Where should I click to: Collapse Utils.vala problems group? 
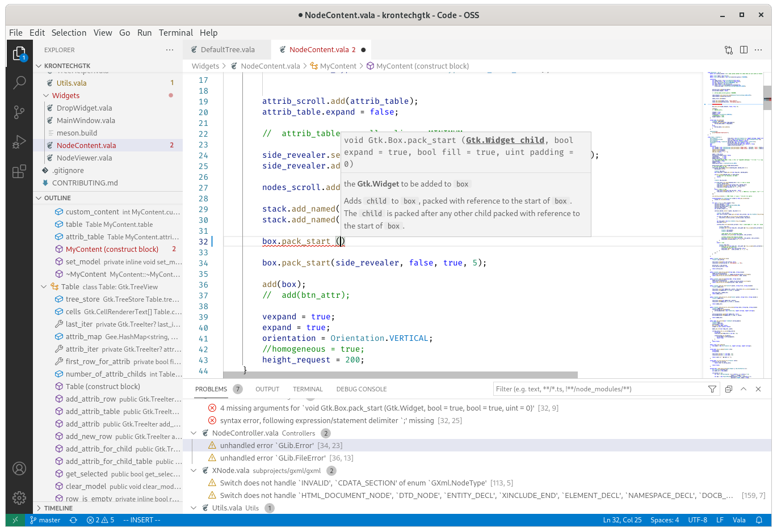(x=194, y=508)
